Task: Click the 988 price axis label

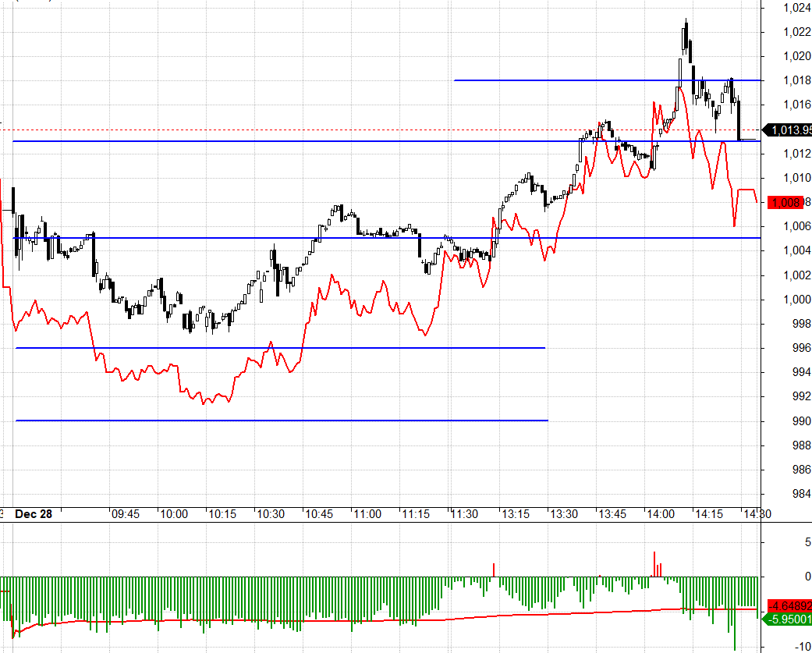Action: 802,445
